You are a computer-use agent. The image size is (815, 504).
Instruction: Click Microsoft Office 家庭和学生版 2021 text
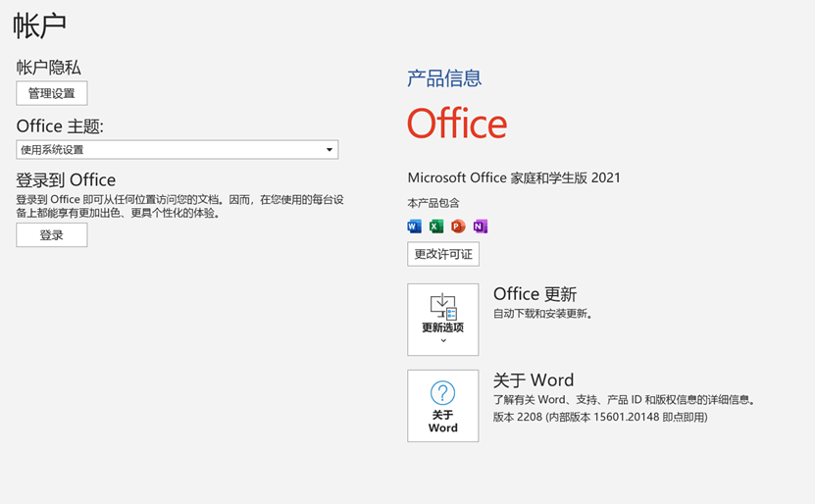(514, 177)
